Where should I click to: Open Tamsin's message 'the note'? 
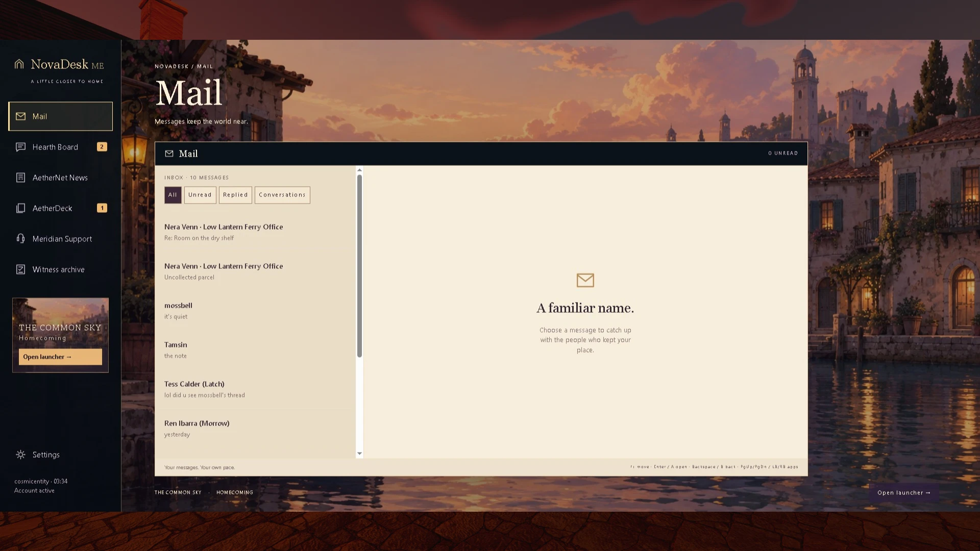(255, 350)
